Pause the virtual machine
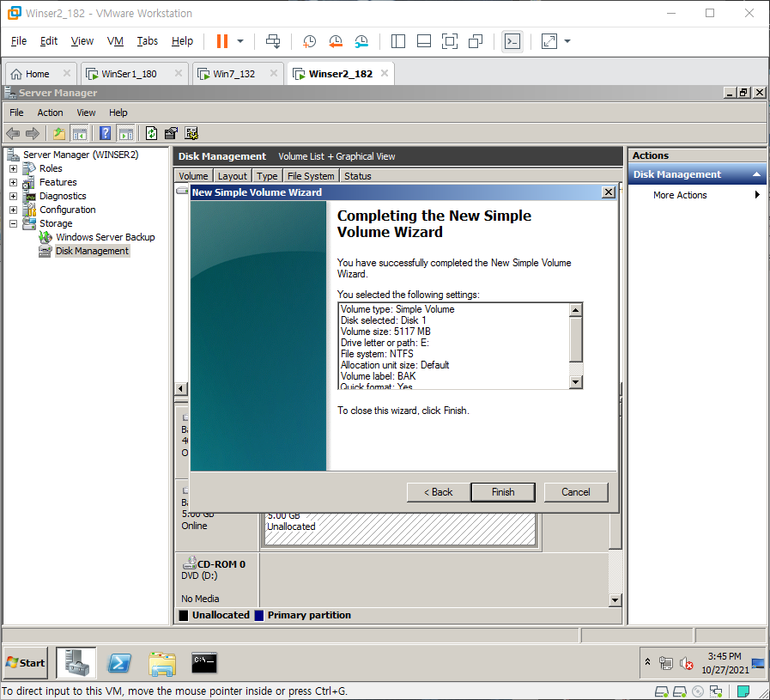The height and width of the screenshot is (700, 770). tap(222, 41)
